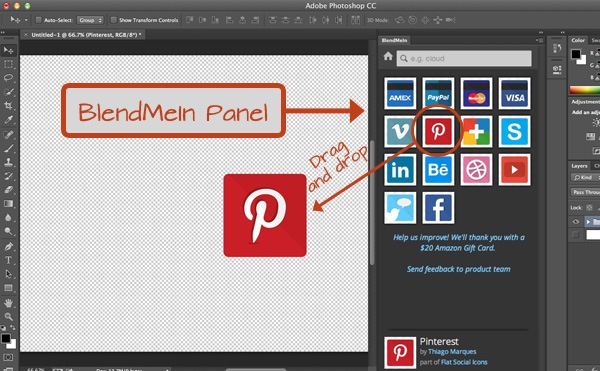Screen dimensions: 600x371
Task: Click the BlendMeIn search field
Action: point(464,59)
